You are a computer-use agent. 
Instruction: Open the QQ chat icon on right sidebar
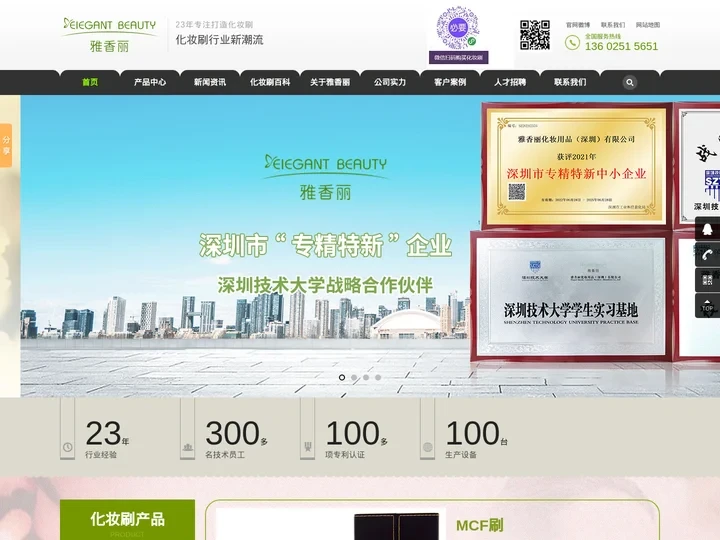coord(707,229)
